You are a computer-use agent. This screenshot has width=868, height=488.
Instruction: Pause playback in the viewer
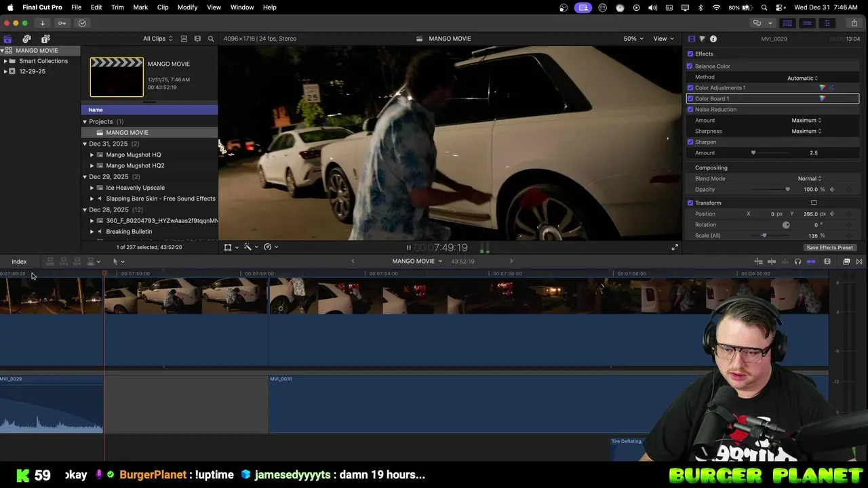408,247
